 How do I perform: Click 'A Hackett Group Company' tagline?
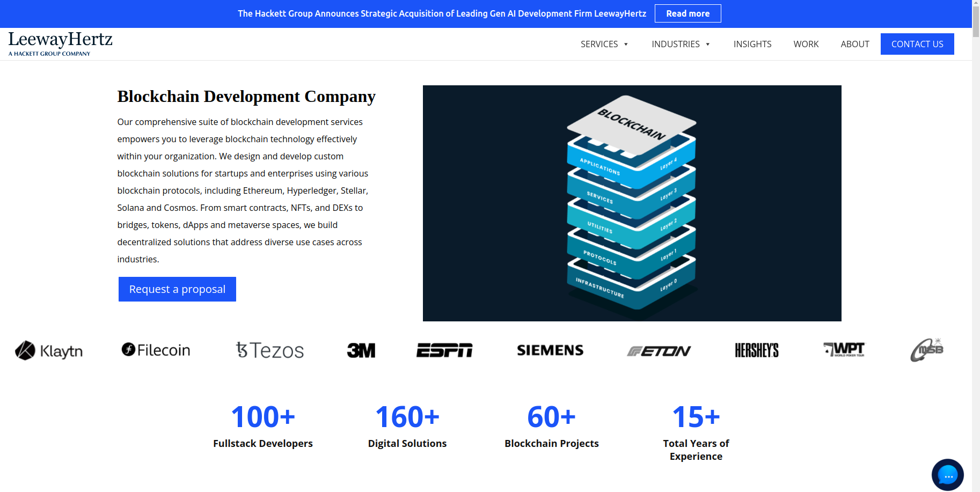click(49, 54)
